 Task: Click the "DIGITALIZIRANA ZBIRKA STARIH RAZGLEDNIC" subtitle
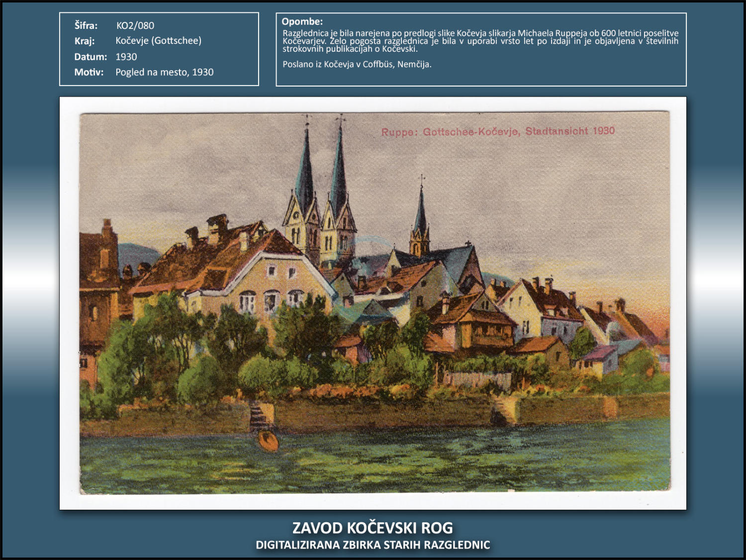(x=373, y=545)
